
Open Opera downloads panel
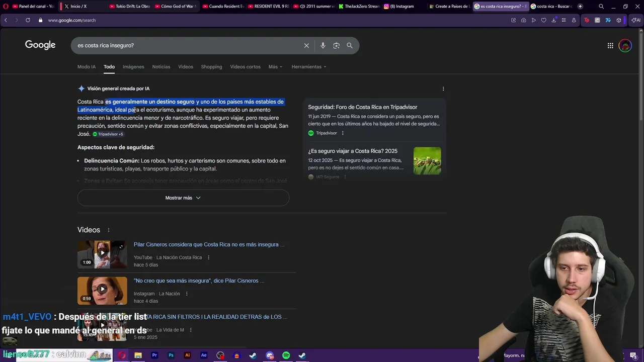tap(553, 20)
